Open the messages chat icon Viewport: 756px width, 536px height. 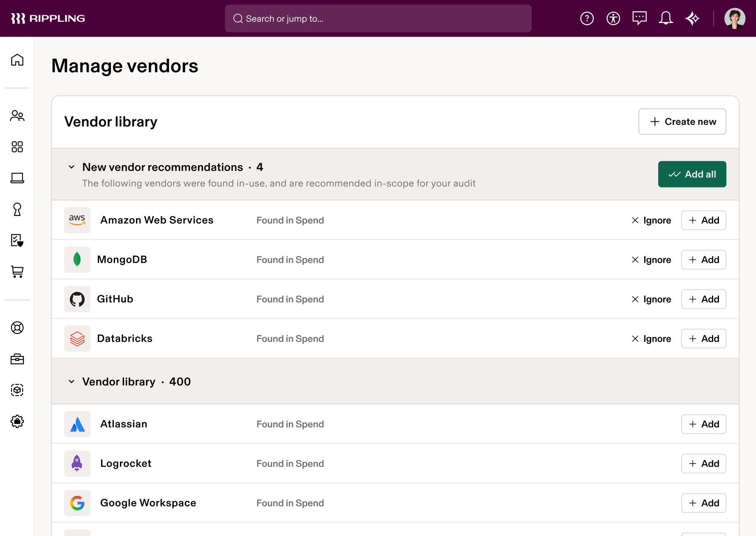(639, 18)
